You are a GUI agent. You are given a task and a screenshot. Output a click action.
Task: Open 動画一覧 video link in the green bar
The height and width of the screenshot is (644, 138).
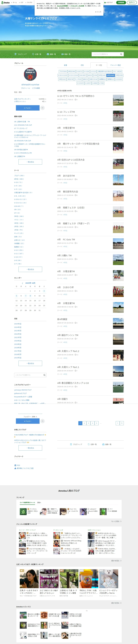click(x=66, y=54)
